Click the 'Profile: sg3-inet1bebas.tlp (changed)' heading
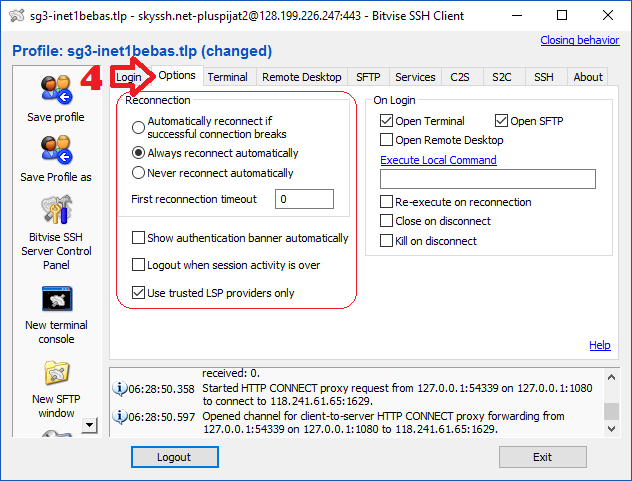This screenshot has height=481, width=632. 142,51
